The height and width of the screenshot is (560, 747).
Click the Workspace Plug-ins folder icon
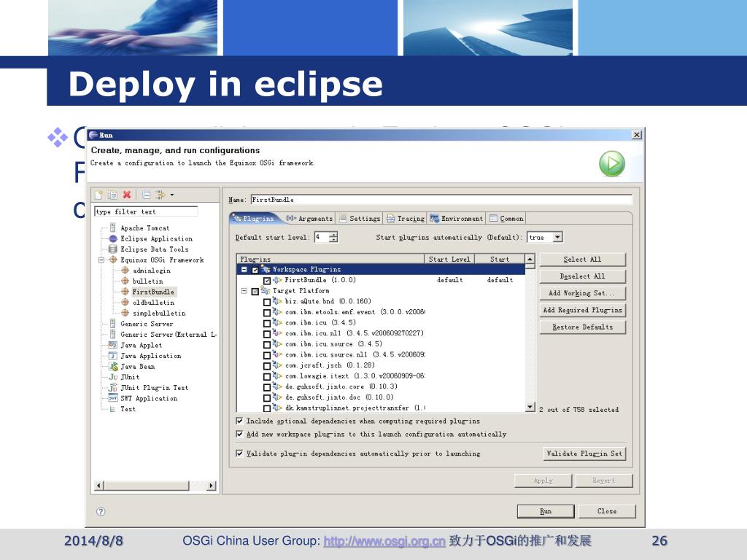click(x=266, y=269)
